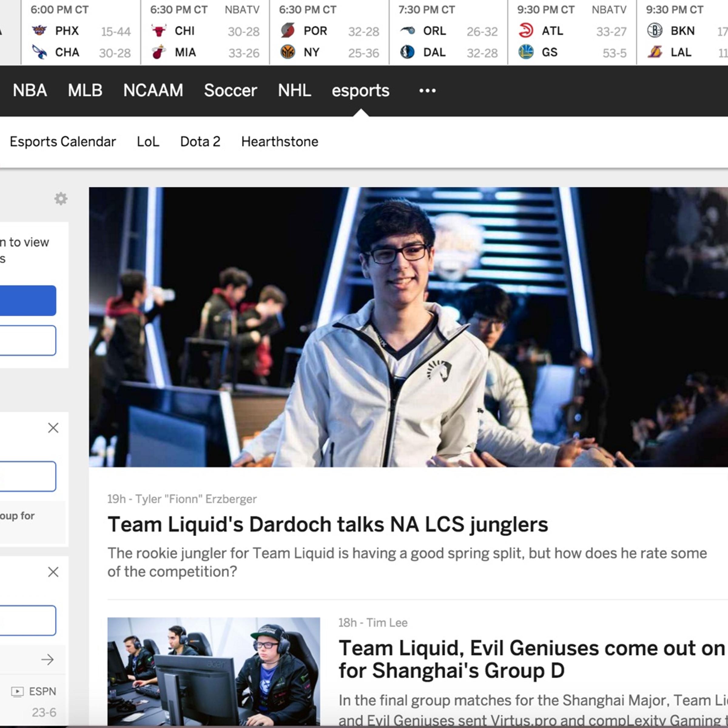Image resolution: width=728 pixels, height=728 pixels.
Task: Expand more sports with three-dot menu
Action: (x=427, y=90)
